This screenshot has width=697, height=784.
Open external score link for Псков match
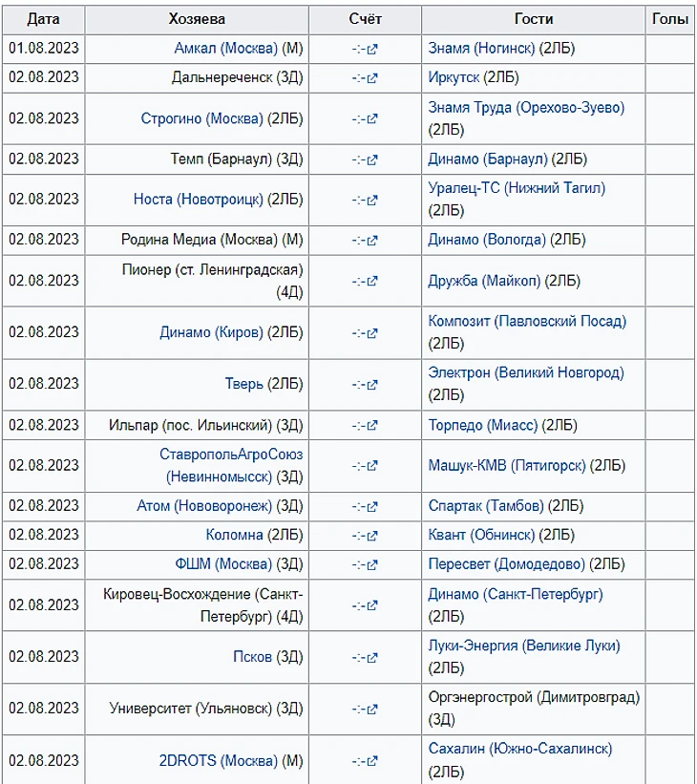tap(365, 658)
